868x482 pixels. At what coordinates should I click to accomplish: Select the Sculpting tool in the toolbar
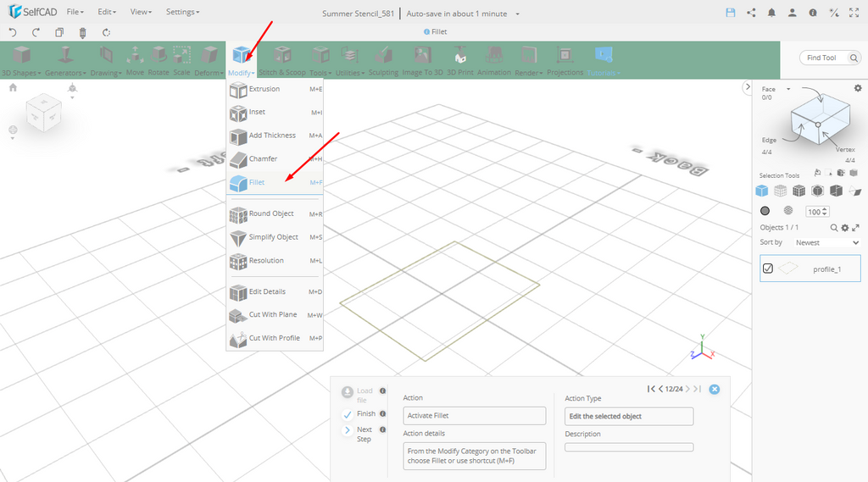point(383,61)
